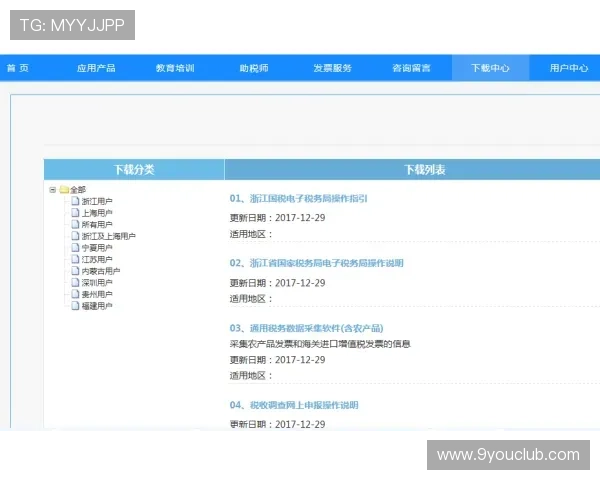Click the document icon beside 上海用户
This screenshot has width=600, height=480.
coord(75,212)
